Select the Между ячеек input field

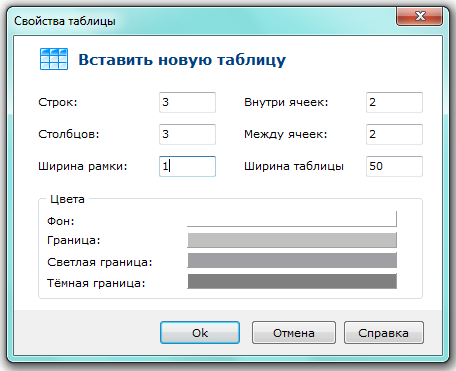click(x=394, y=134)
